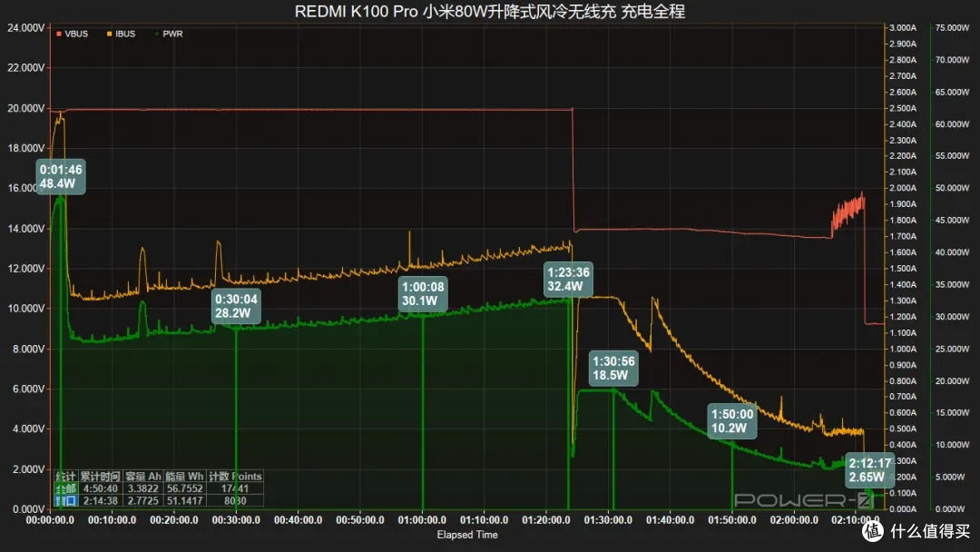This screenshot has width=980, height=552.
Task: Click the 50.000W power axis label
Action: pos(952,188)
